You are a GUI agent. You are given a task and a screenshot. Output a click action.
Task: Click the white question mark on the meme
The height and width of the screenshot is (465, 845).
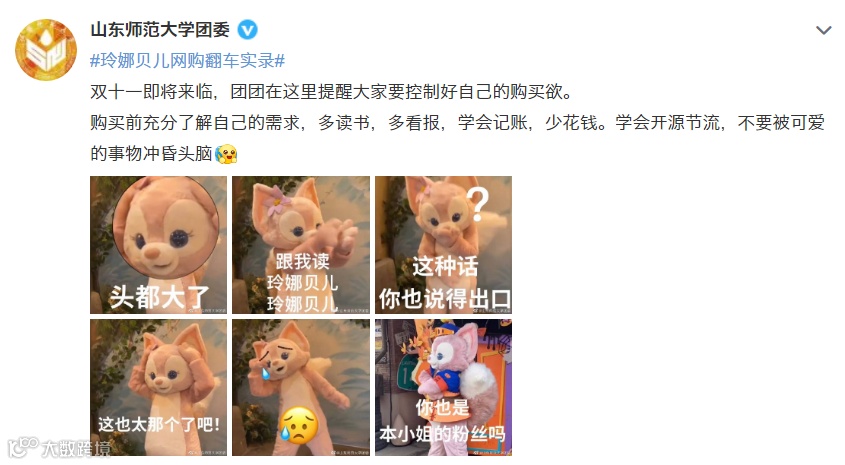477,204
